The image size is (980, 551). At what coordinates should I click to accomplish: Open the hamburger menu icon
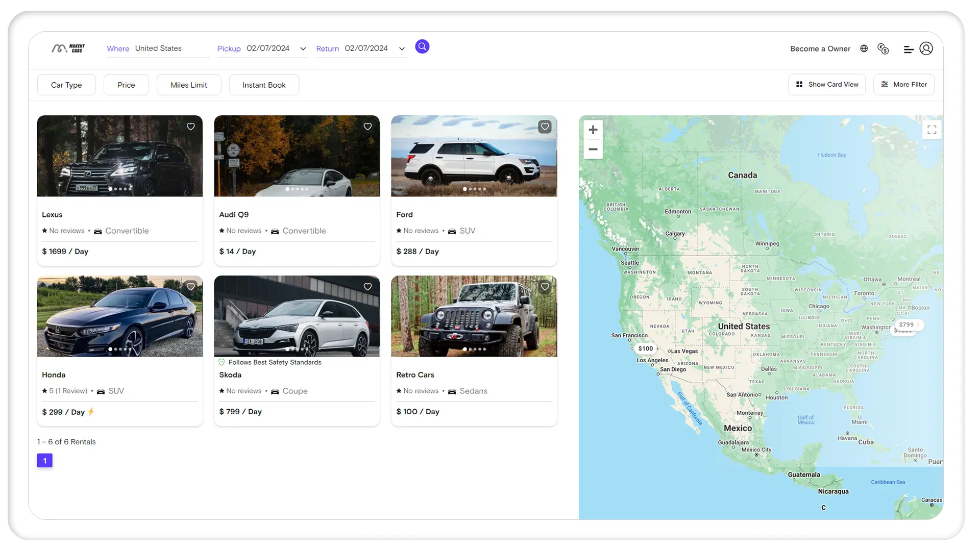pos(909,49)
